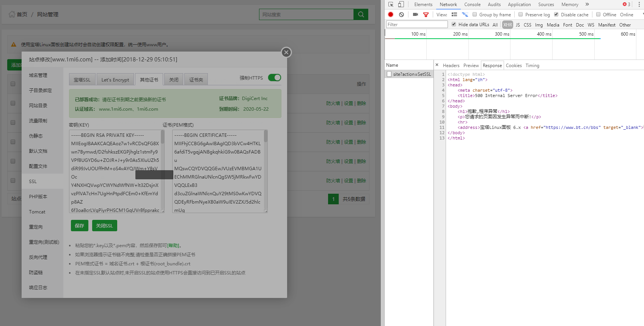Image resolution: width=644 pixels, height=326 pixels.
Task: Select the large request rows view icon
Action: [454, 14]
